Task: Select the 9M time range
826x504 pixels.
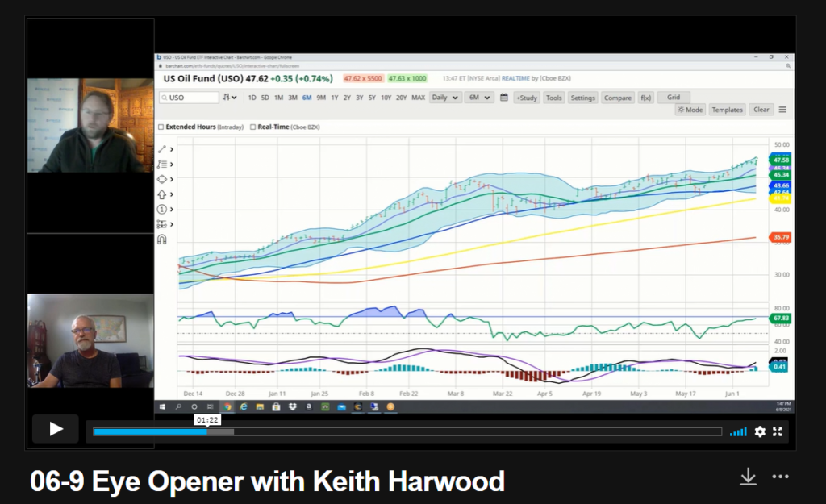Action: 321,98
